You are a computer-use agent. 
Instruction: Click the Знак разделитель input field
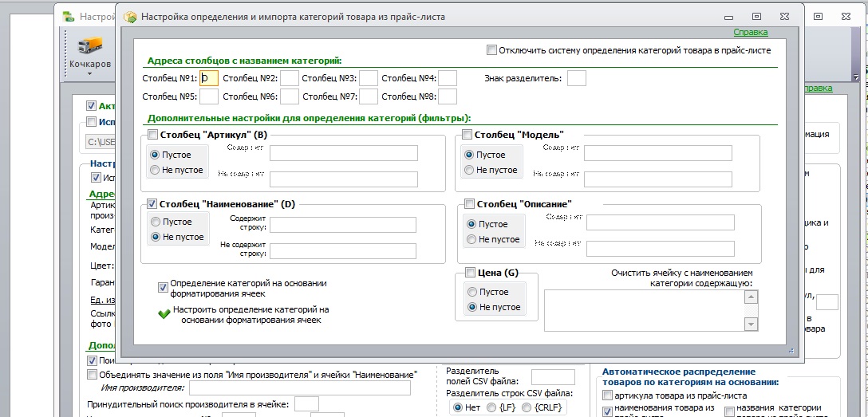coord(576,78)
